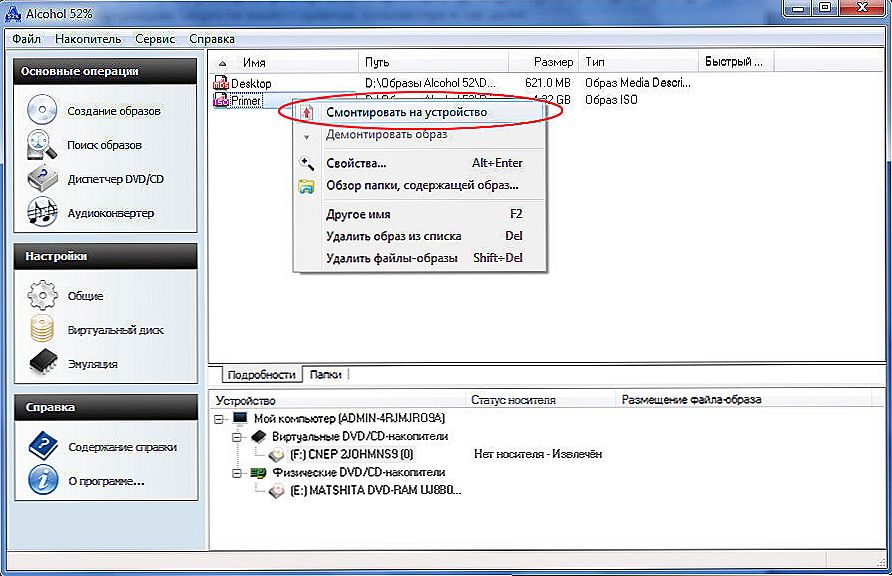Screen dimensions: 892x576
Task: Switch to the Папки tab
Action: 325,374
